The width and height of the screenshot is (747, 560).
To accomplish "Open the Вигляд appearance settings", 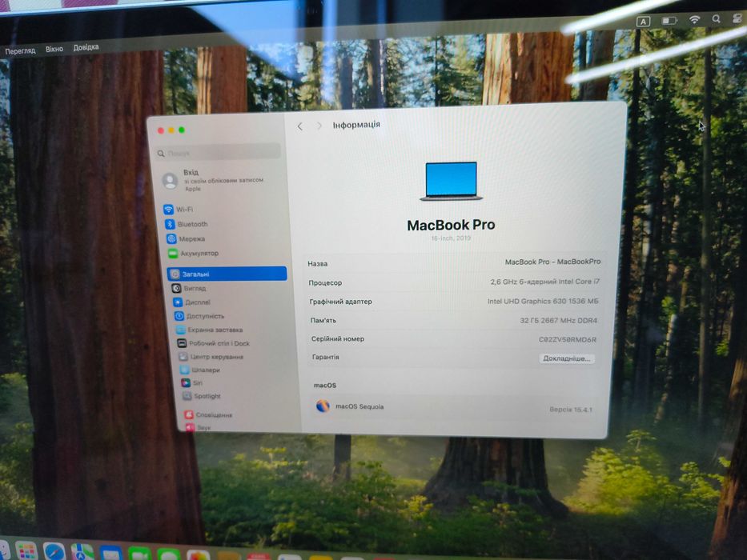I will point(189,288).
